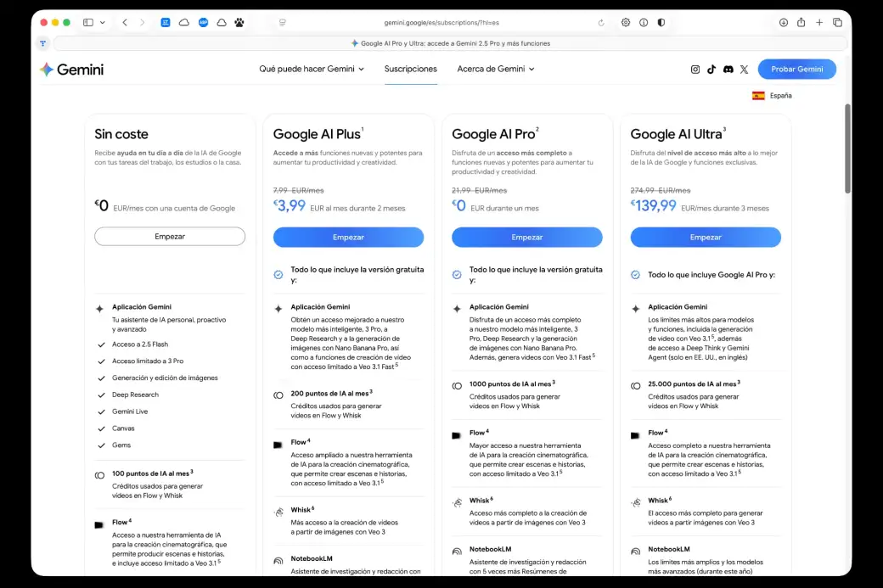Toggle the half-circle contrast extension icon
This screenshot has width=883, height=588.
point(661,22)
